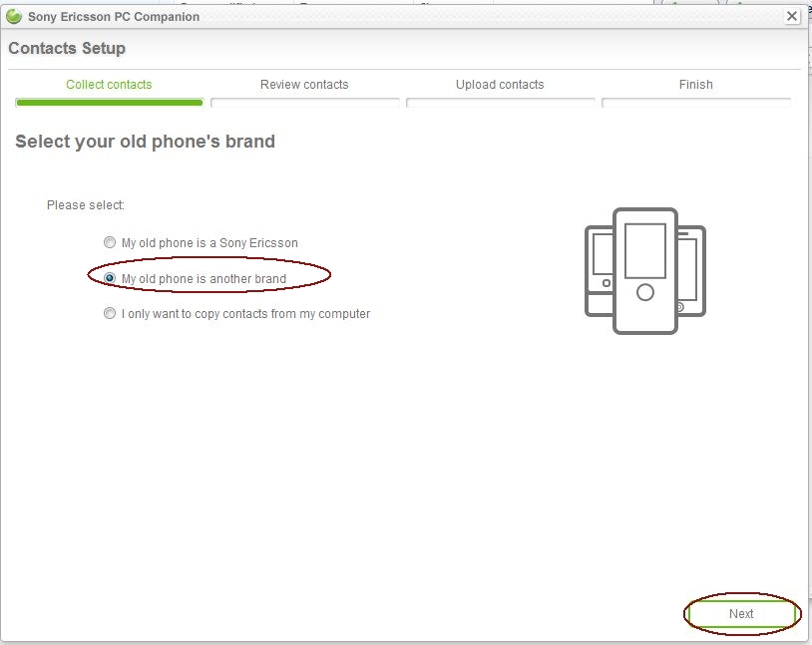Click the empty Review contacts progress bar

coord(304,103)
